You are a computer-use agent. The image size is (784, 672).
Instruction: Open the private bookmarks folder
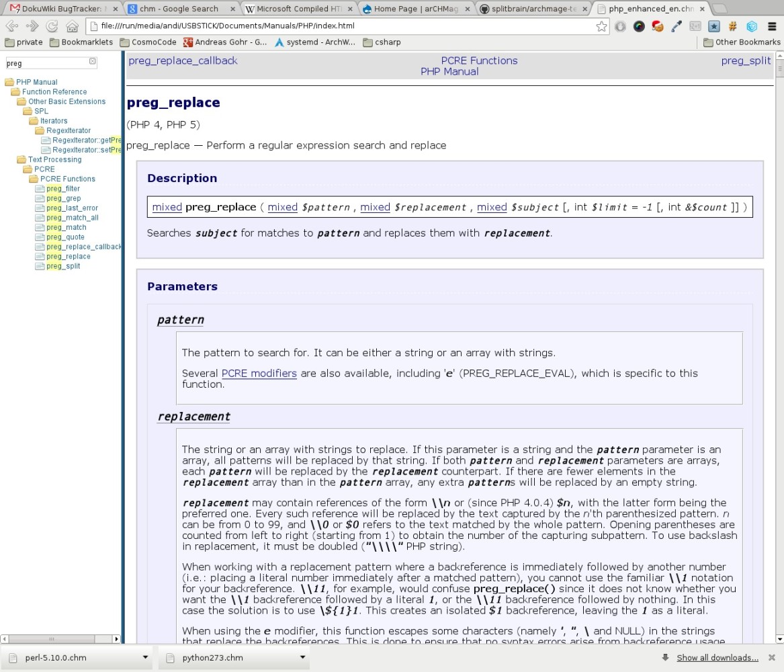[x=24, y=42]
